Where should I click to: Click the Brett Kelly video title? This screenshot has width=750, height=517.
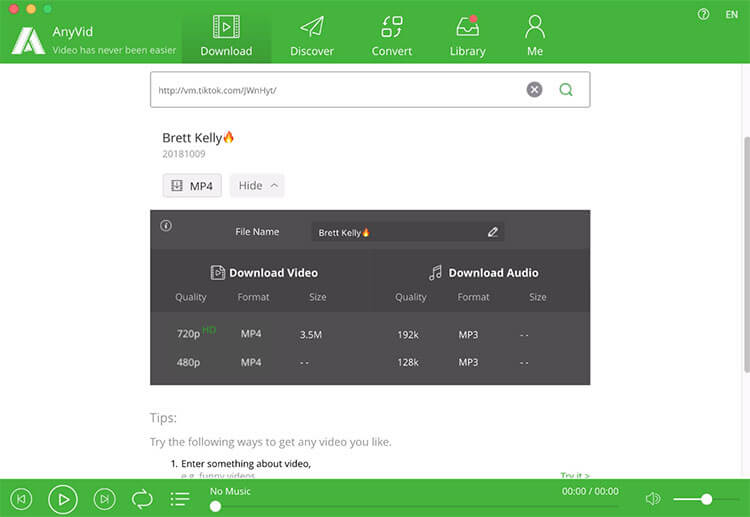(198, 138)
